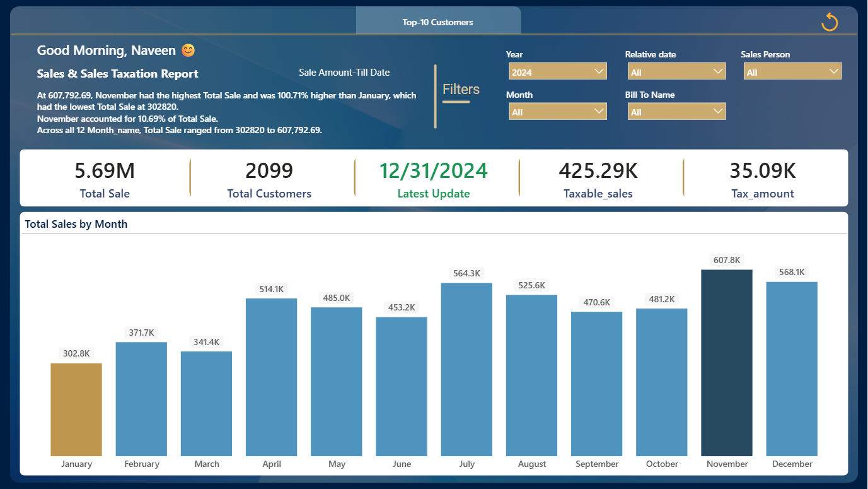868x489 pixels.
Task: Select the gold January bar
Action: pos(76,409)
